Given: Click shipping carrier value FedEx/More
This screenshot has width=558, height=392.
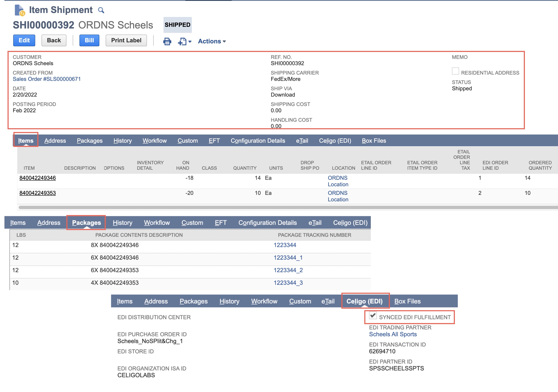Looking at the screenshot, I should [285, 79].
